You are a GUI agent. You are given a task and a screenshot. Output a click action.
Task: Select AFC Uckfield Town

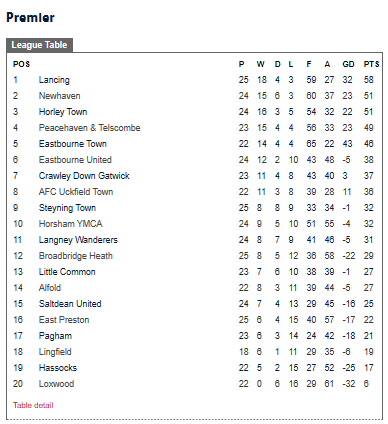76,192
